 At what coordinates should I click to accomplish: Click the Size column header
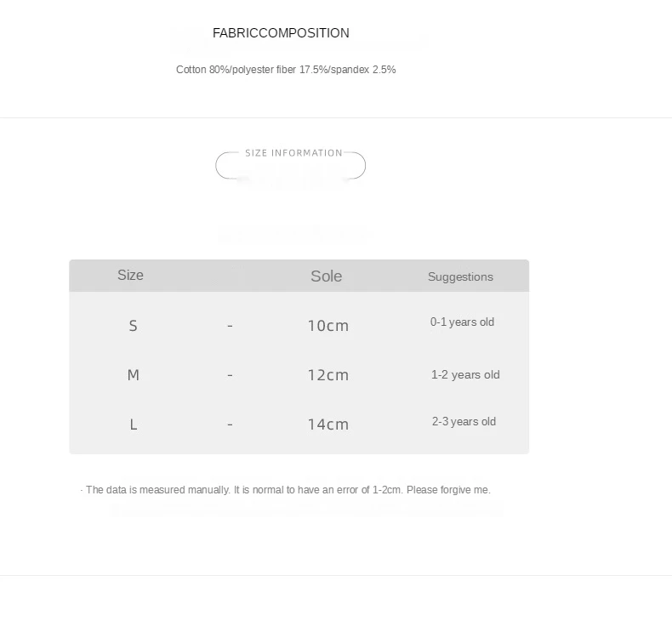coord(130,275)
